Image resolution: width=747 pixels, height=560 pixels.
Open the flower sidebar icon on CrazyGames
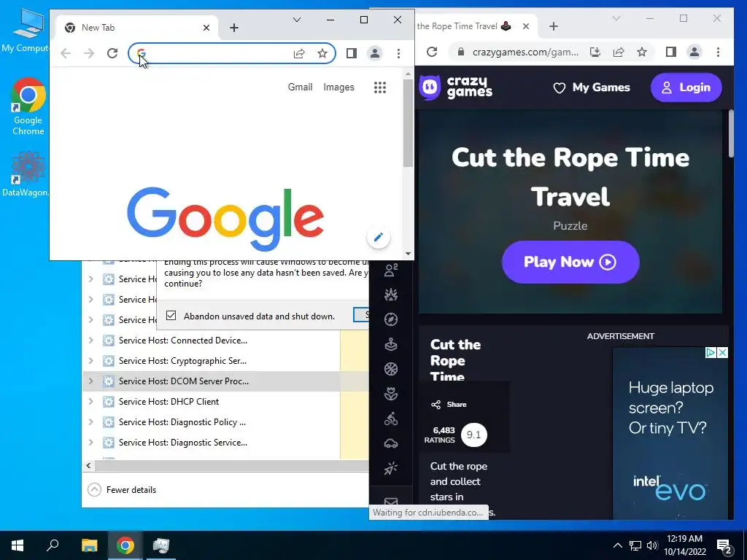click(x=391, y=394)
